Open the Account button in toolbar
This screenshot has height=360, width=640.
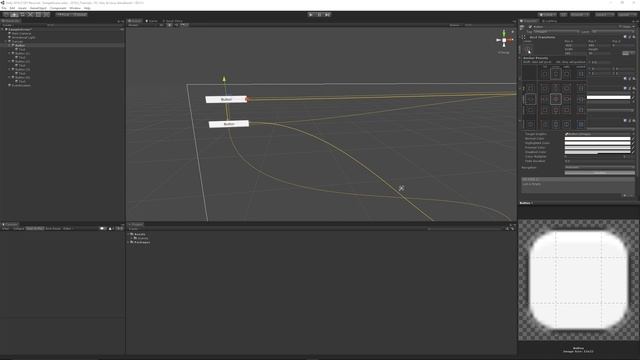580,14
